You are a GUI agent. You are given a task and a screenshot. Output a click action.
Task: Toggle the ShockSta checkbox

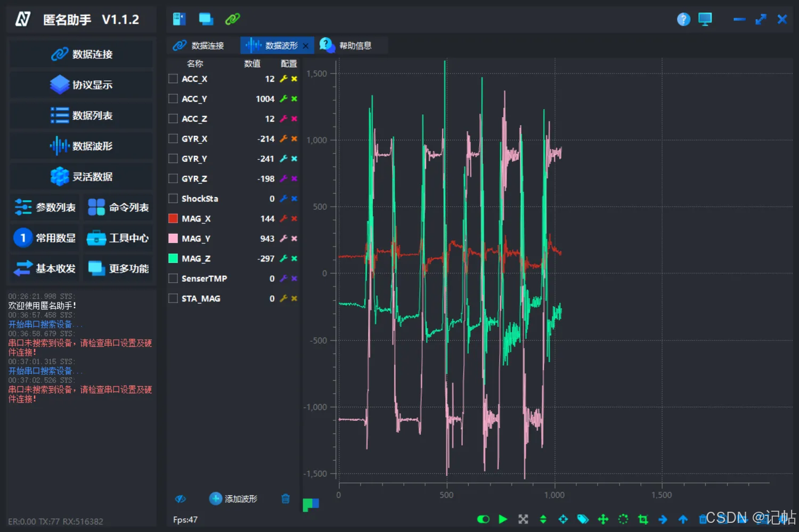pyautogui.click(x=173, y=199)
